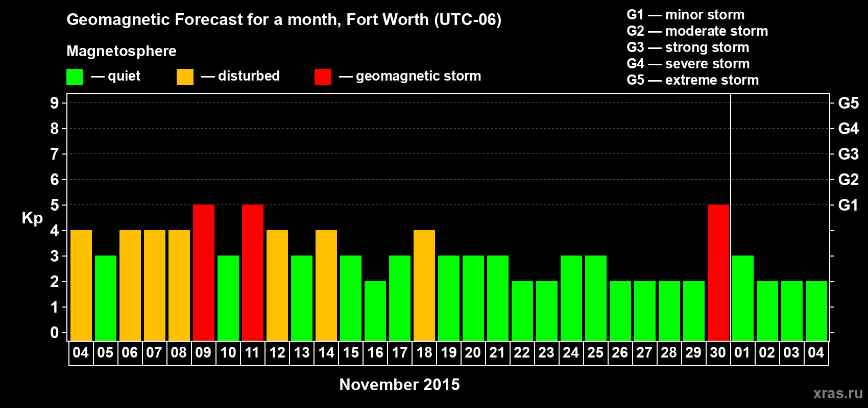Image resolution: width=868 pixels, height=408 pixels.
Task: Select the red bar for November 11
Action: (x=253, y=272)
